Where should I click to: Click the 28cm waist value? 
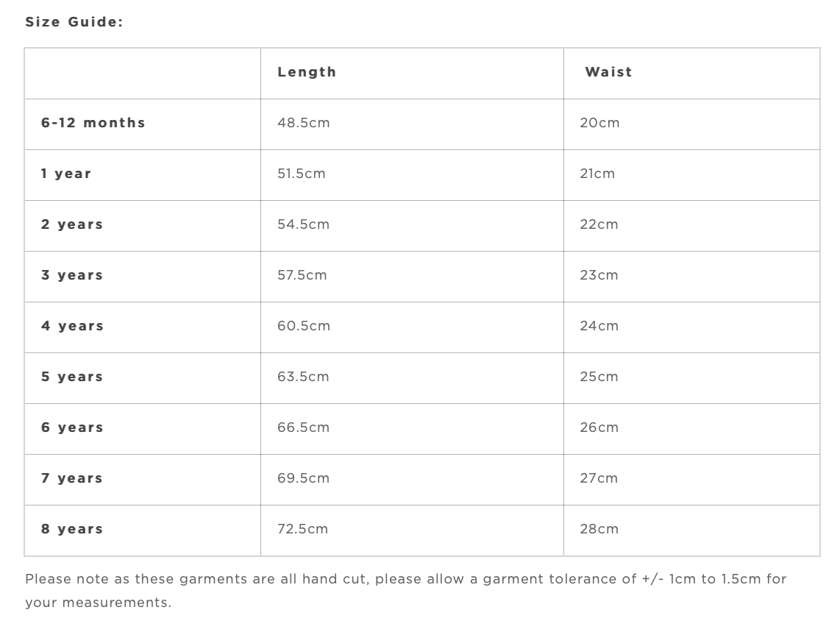point(599,529)
